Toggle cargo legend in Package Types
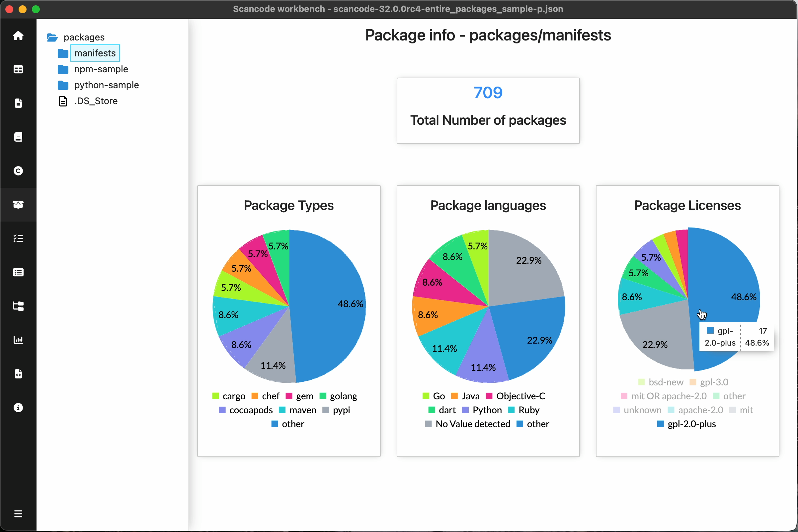Viewport: 798px width, 532px height. tap(228, 396)
